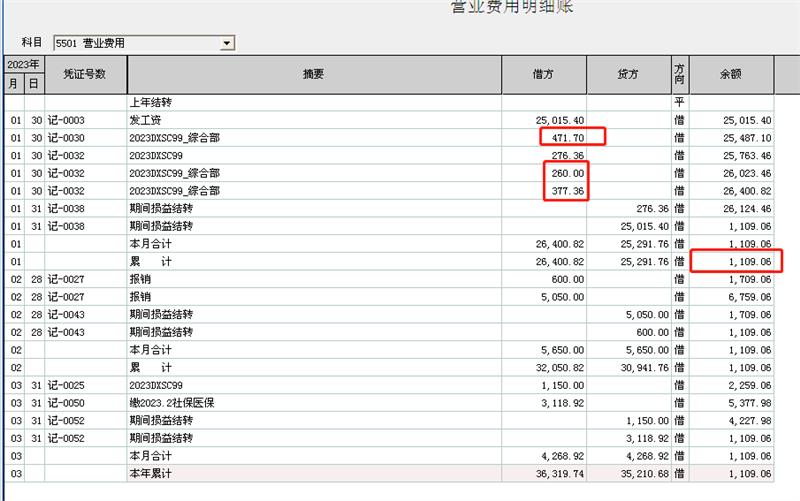Click the 摘要 column header
The width and height of the screenshot is (800, 501).
tap(313, 74)
